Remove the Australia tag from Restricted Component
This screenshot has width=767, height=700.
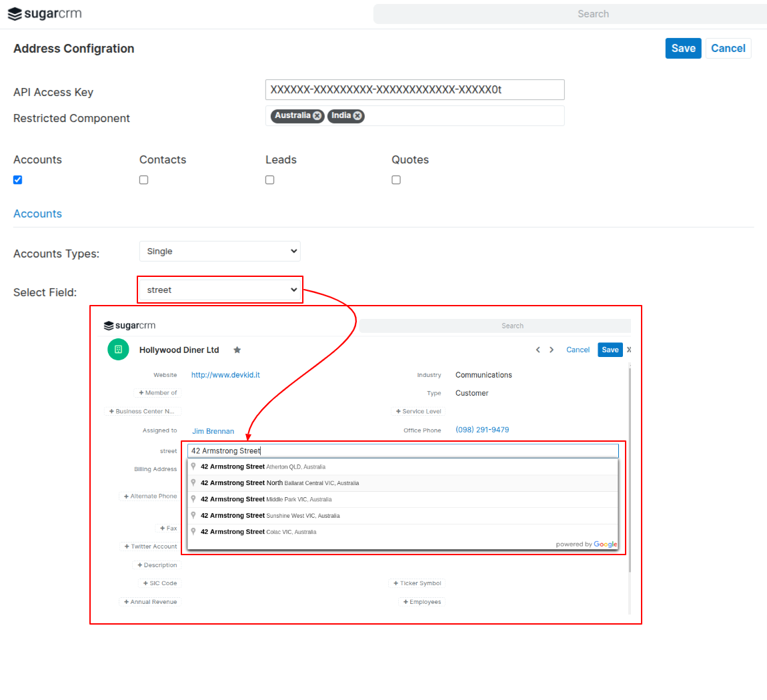[317, 116]
